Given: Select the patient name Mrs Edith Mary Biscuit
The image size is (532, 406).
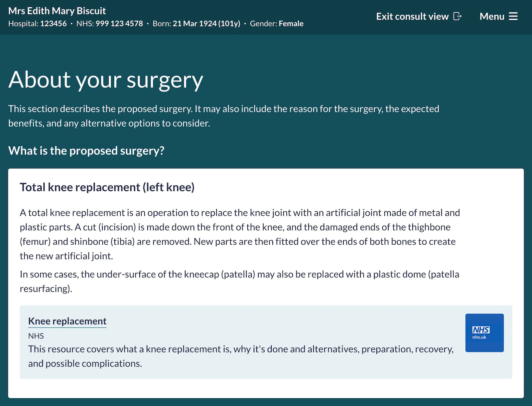Looking at the screenshot, I should click(57, 11).
